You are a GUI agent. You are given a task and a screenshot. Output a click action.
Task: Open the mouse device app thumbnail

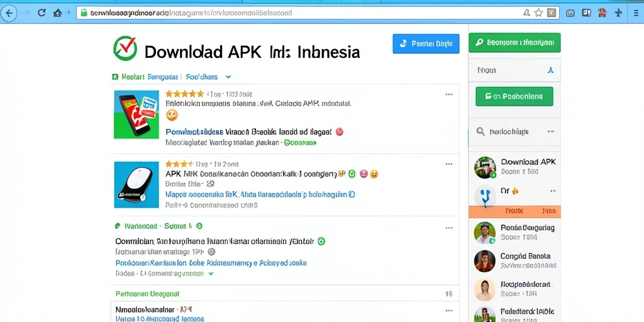136,184
